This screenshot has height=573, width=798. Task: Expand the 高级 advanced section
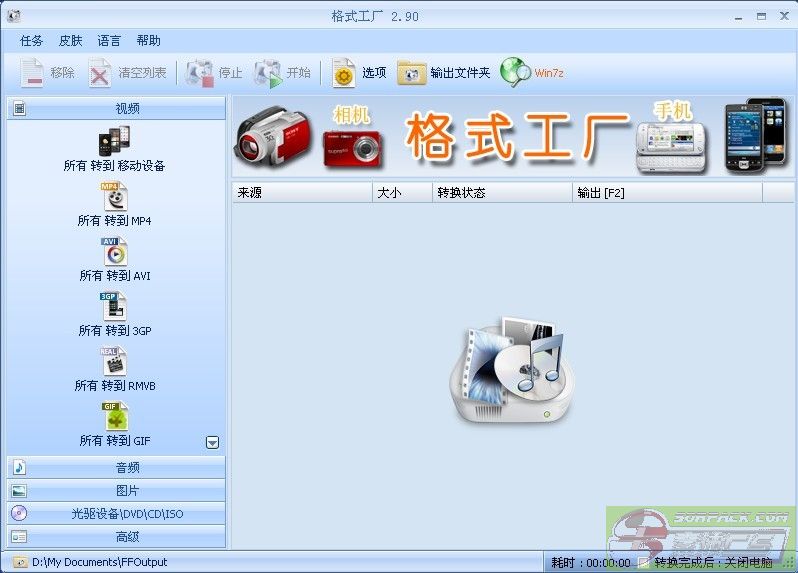(117, 537)
